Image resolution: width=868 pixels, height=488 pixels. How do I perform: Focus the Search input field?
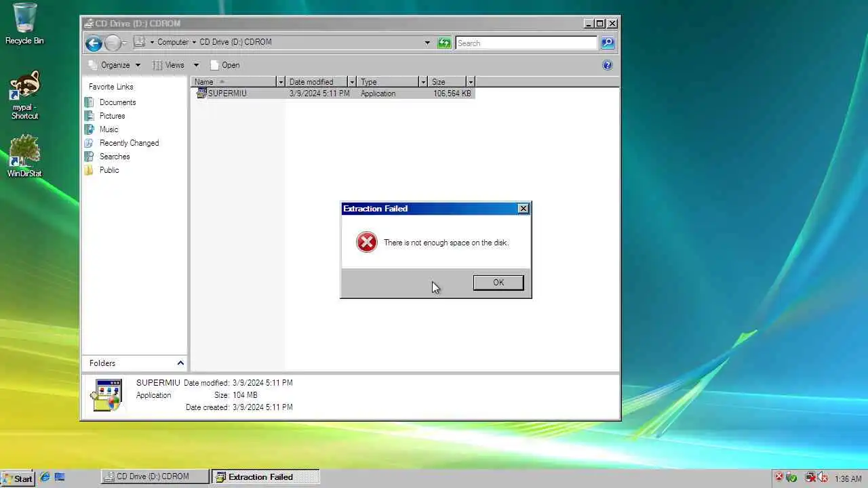pos(526,43)
